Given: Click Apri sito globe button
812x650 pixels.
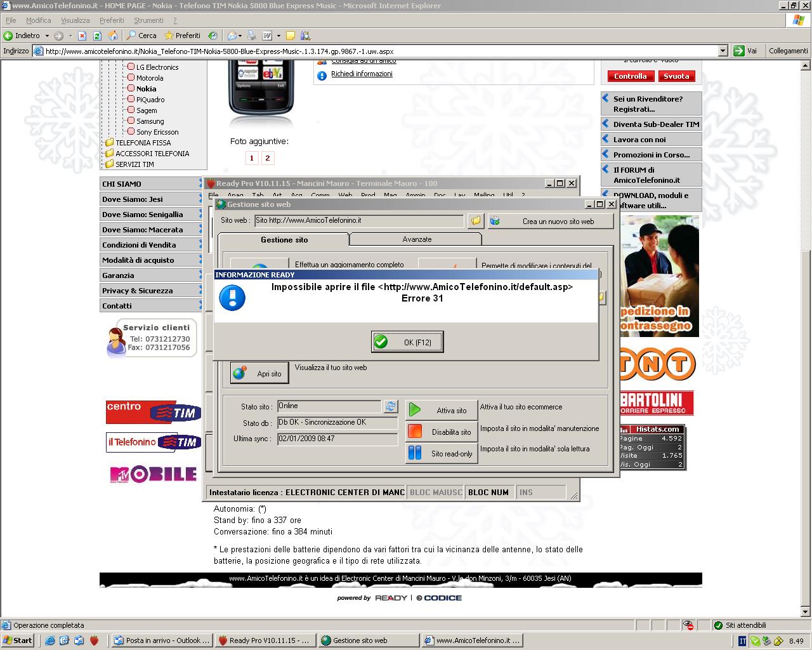Looking at the screenshot, I should point(259,373).
